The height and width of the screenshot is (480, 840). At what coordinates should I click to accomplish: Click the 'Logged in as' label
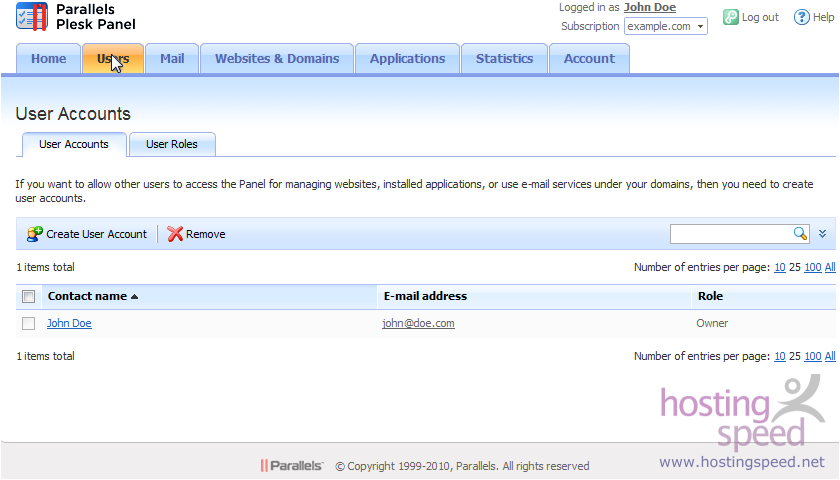589,8
